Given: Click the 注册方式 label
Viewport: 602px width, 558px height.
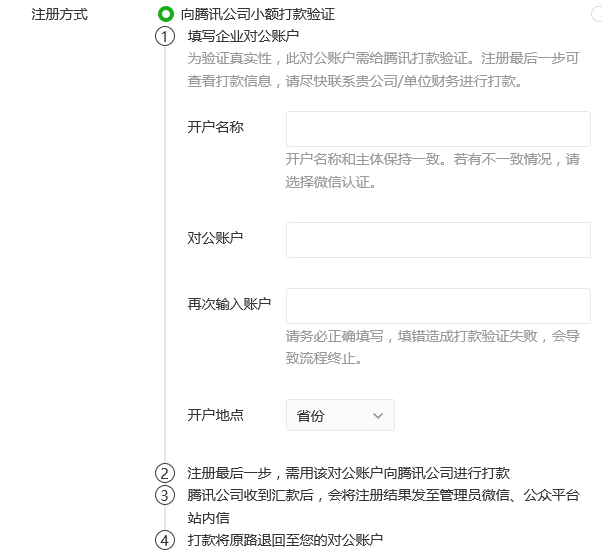Looking at the screenshot, I should 60,15.
